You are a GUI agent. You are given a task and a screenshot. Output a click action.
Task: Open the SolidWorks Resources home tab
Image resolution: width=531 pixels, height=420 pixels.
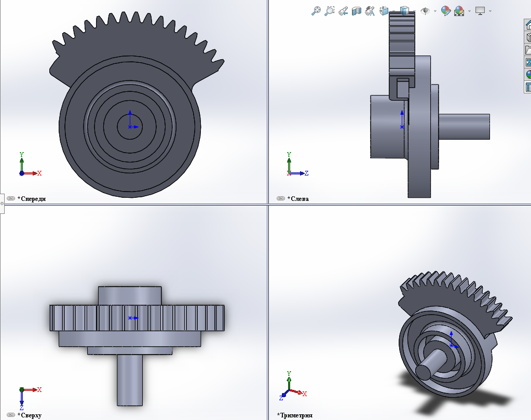[x=528, y=25]
